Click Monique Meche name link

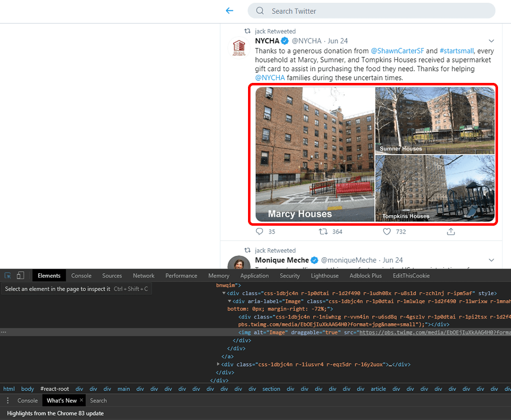[282, 260]
